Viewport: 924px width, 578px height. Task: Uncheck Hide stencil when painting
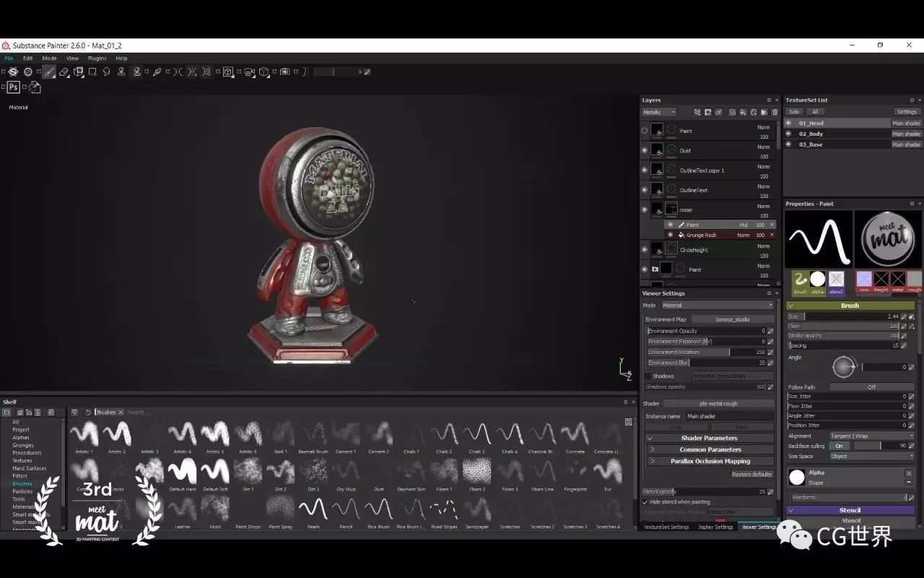pyautogui.click(x=645, y=502)
